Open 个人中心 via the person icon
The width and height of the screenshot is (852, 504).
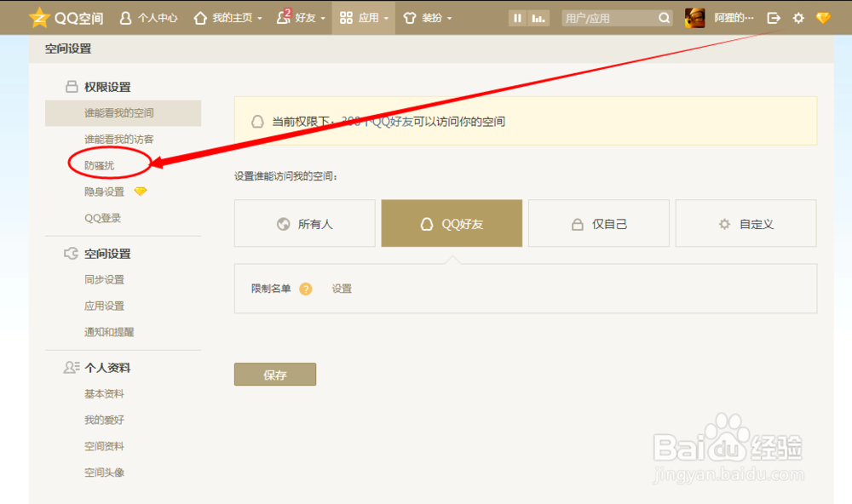pyautogui.click(x=126, y=17)
